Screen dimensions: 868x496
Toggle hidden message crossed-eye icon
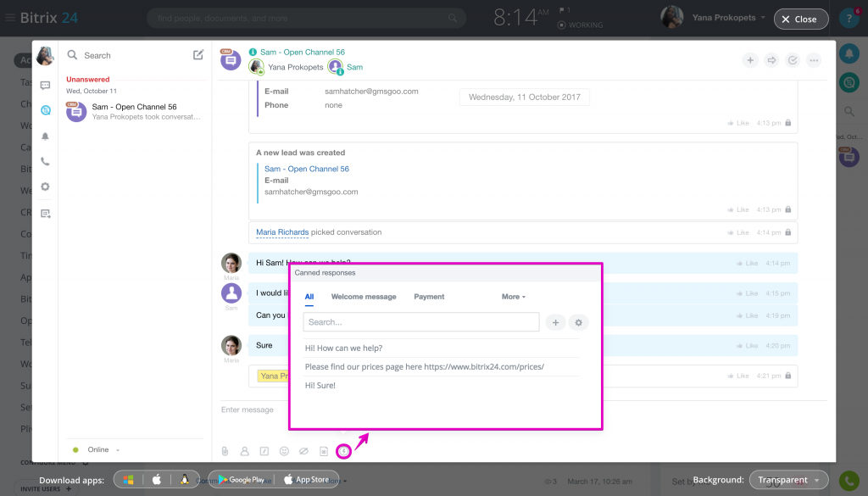[x=304, y=451]
